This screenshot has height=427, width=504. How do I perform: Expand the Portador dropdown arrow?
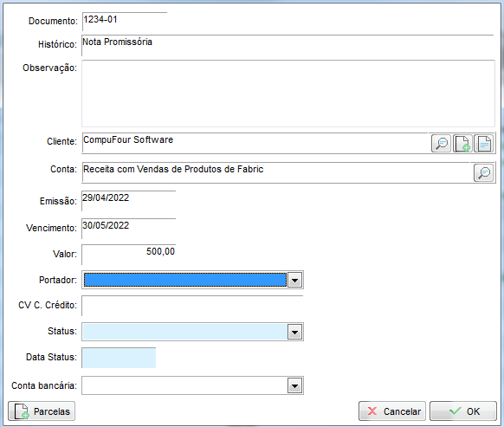pos(294,280)
